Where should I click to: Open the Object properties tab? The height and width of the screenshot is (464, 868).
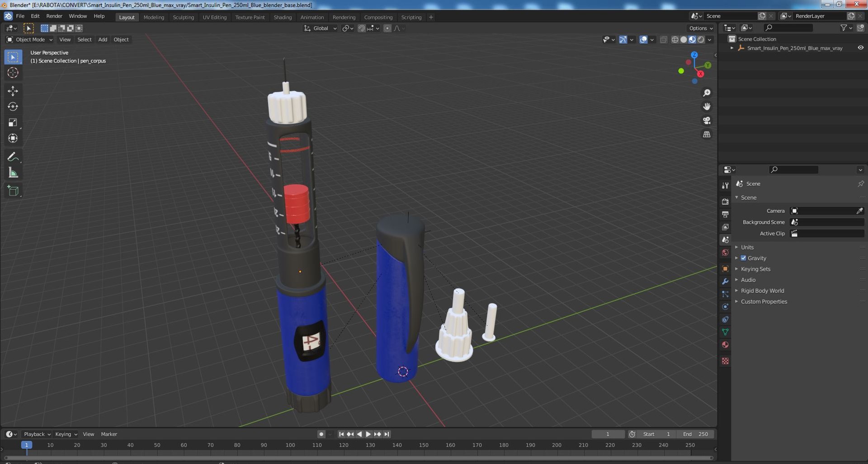coord(725,269)
